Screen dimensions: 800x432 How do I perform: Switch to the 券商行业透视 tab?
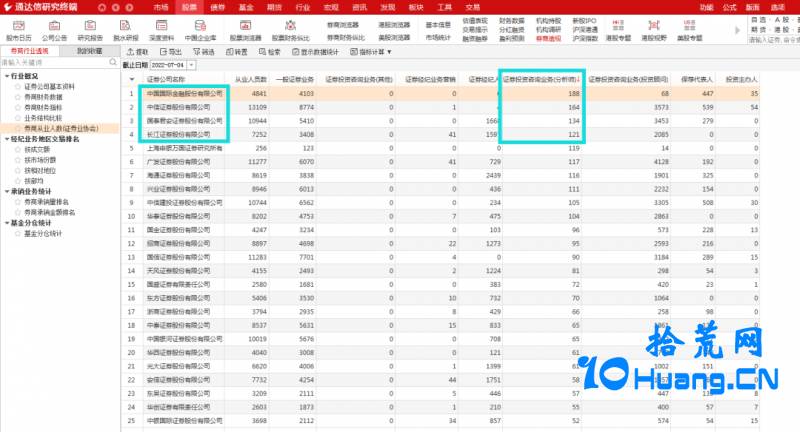click(30, 51)
